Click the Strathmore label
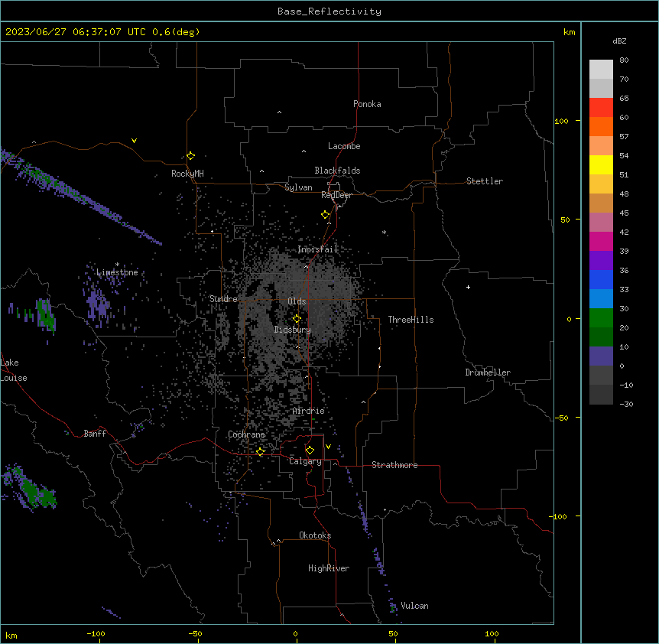 point(394,465)
